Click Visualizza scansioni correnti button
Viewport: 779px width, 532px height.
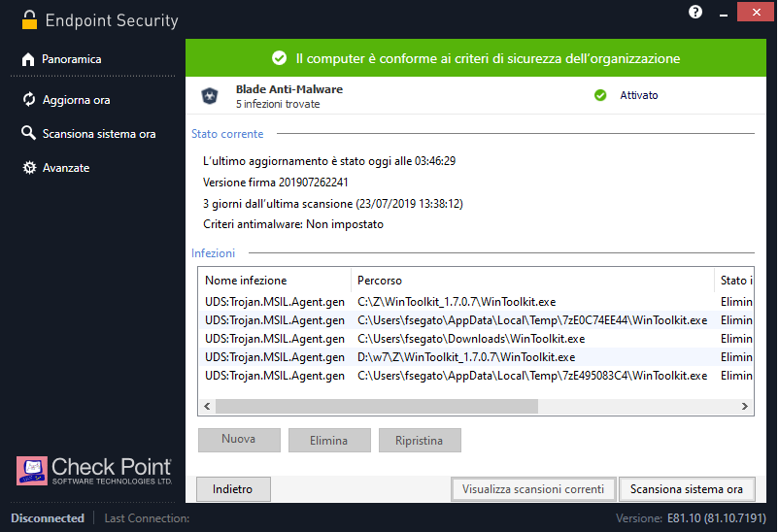tap(533, 489)
